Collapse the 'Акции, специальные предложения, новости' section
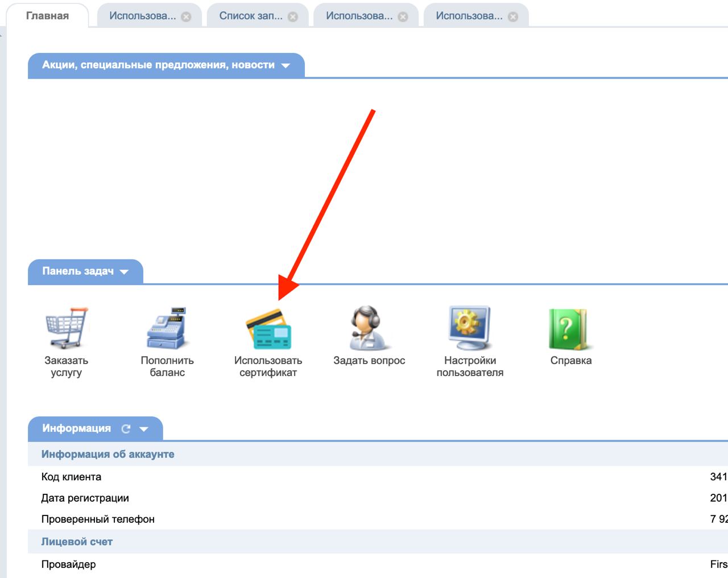This screenshot has height=578, width=728. click(286, 66)
